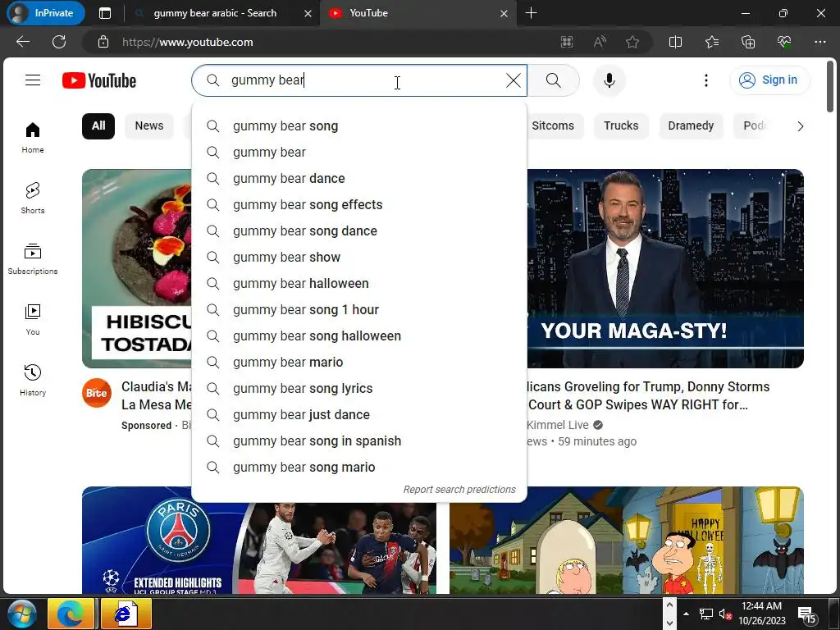Choose suggestion gummy bear song dance
The height and width of the screenshot is (630, 840).
point(359,231)
